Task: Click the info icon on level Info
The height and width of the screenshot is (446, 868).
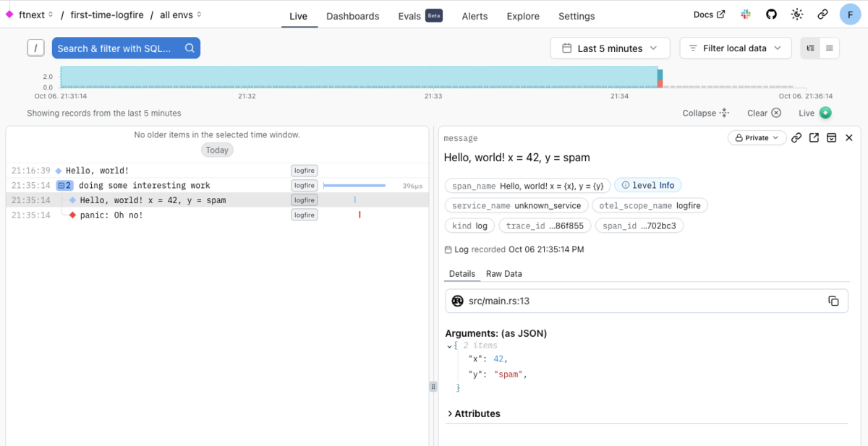Action: click(626, 185)
